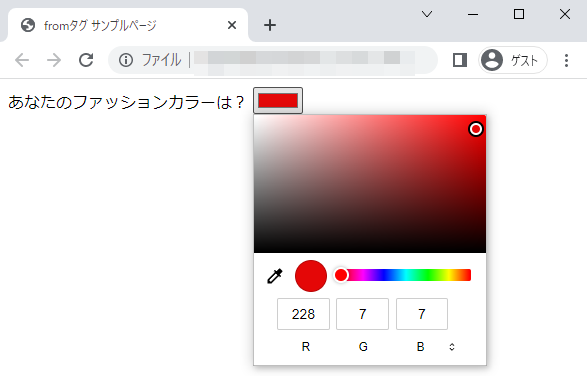Image resolution: width=587 pixels, height=376 pixels.
Task: Open the Chrome three-dot menu
Action: (x=566, y=60)
